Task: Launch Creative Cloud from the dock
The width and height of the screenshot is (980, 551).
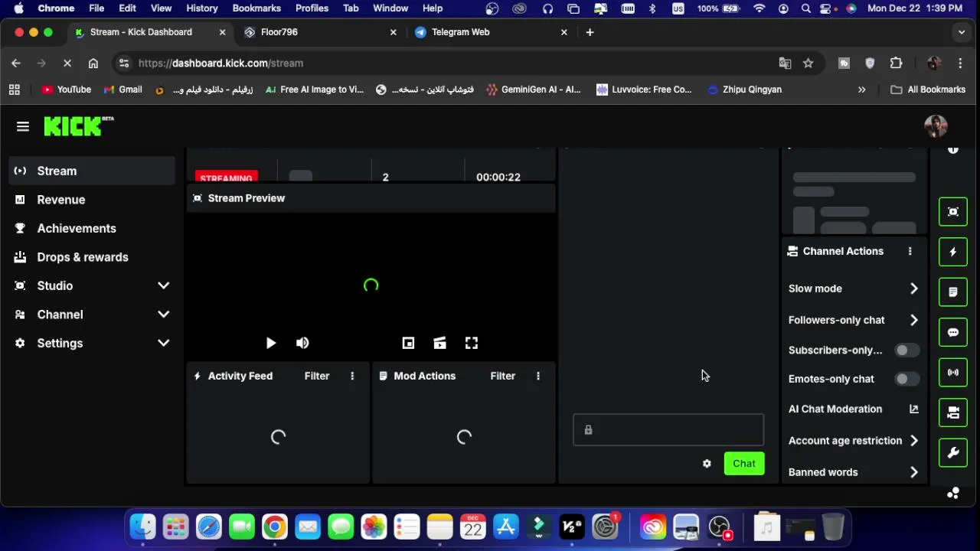Action: (653, 527)
